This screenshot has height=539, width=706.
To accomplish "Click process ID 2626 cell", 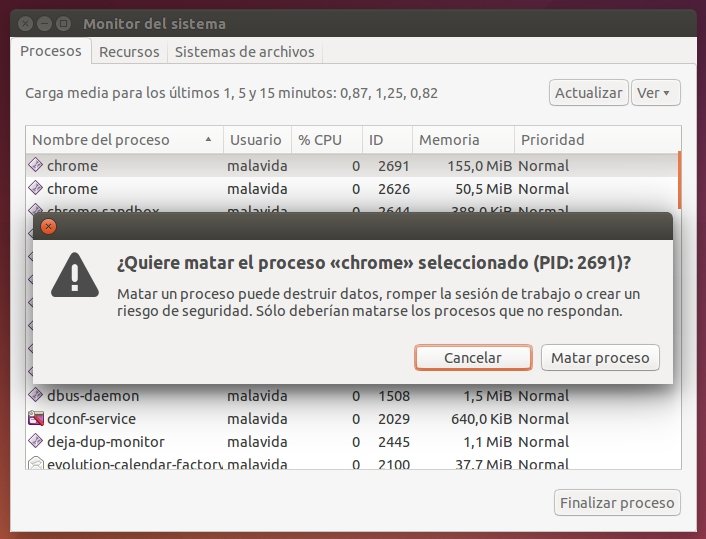I will click(394, 189).
